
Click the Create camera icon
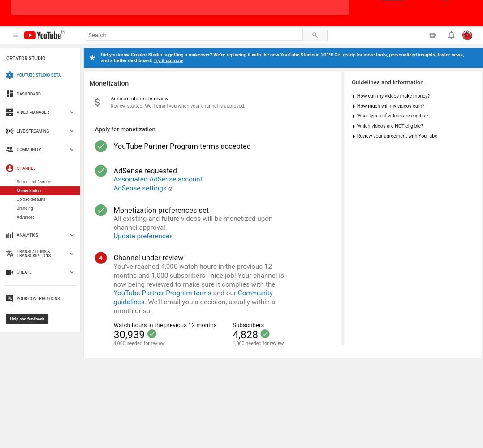tap(9, 272)
